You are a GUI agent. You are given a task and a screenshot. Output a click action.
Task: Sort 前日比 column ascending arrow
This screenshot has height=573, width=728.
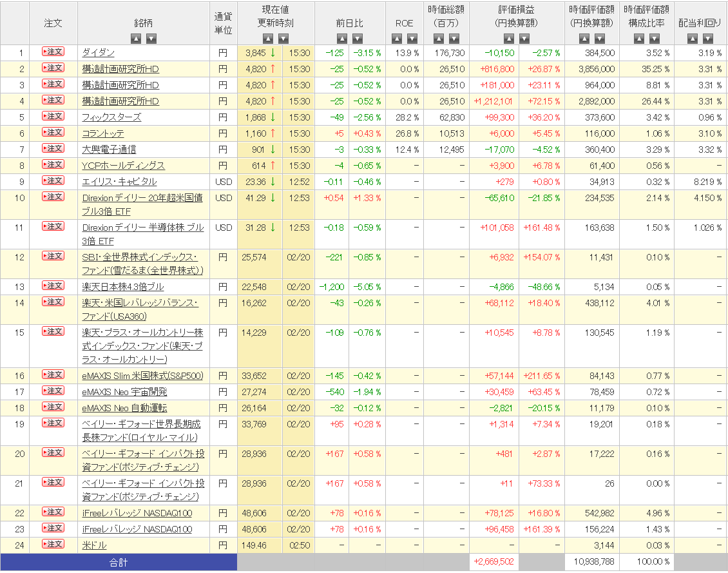pyautogui.click(x=342, y=39)
